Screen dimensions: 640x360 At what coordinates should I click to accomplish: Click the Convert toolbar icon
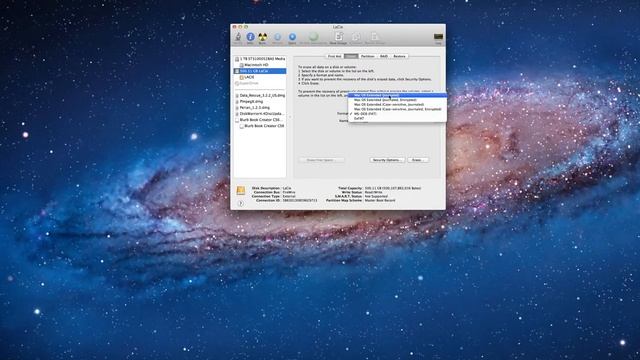point(356,38)
